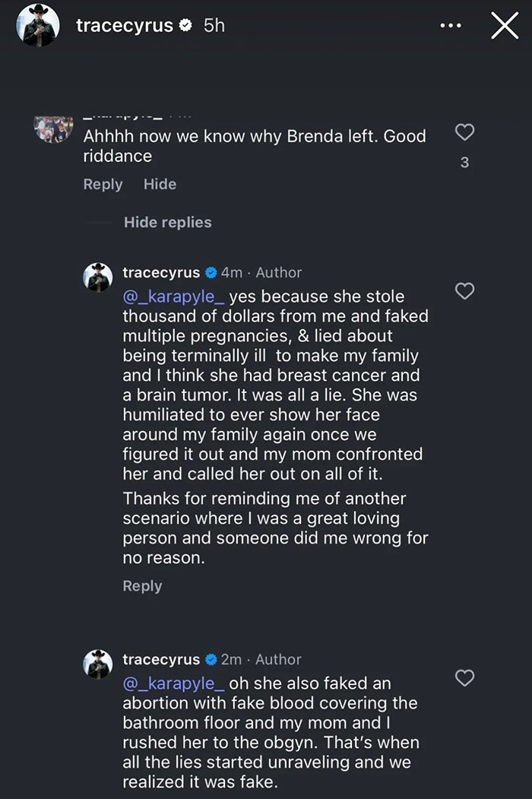View the 3 likes count on the comment
This screenshot has width=532, height=799.
tap(464, 162)
